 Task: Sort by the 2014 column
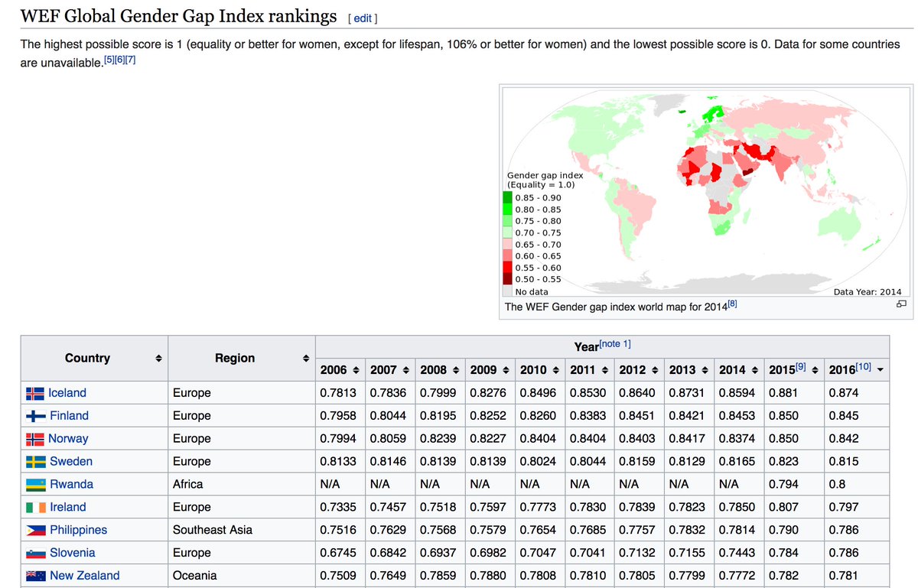pyautogui.click(x=754, y=370)
